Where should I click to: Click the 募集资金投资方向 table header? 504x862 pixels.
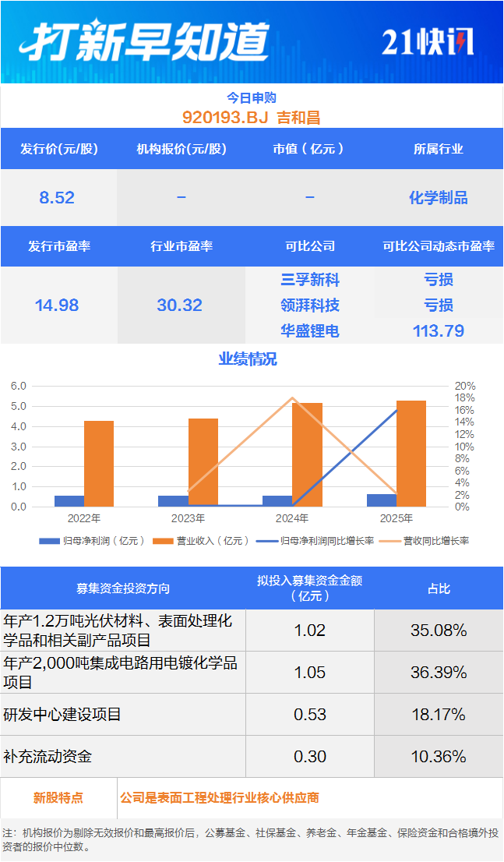[x=123, y=588]
